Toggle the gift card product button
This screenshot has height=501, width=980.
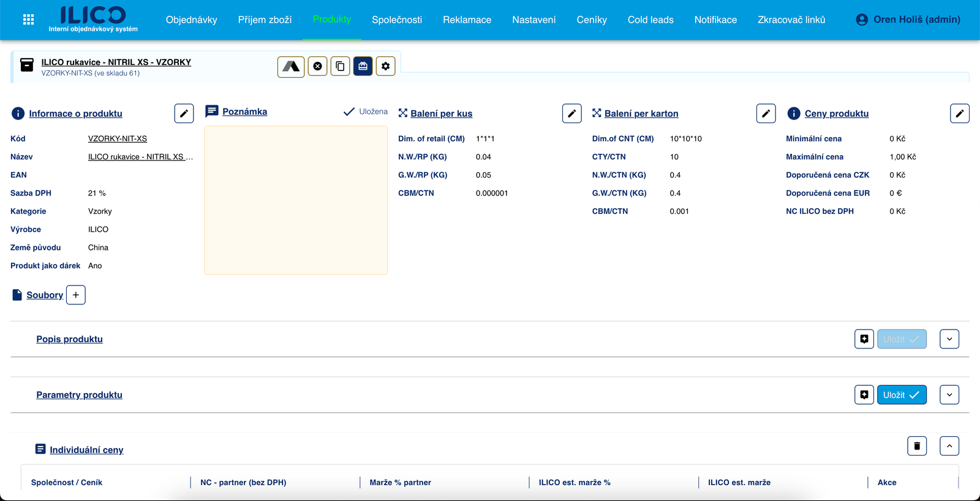click(363, 66)
